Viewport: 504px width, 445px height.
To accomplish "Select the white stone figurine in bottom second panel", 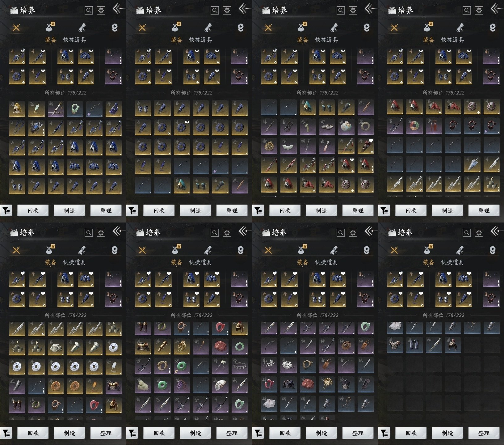I will pos(143,385).
